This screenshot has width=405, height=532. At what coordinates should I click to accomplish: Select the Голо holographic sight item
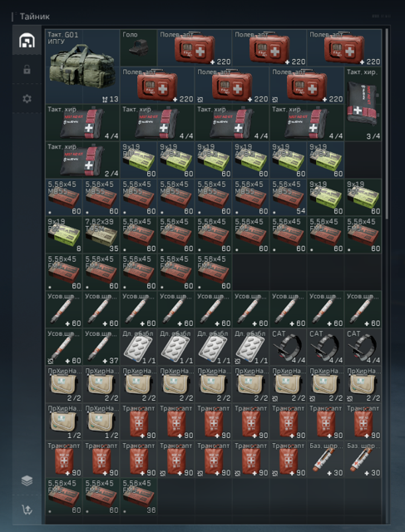(139, 48)
